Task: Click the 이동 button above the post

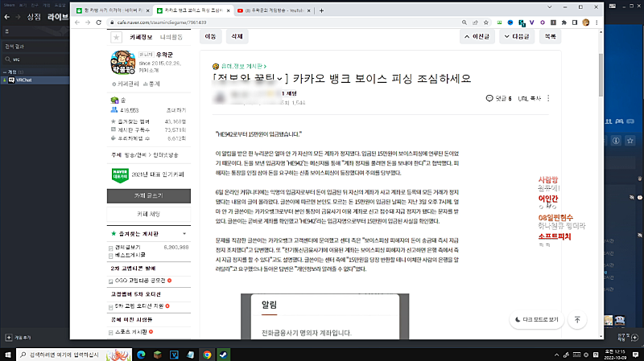Action: 210,36
